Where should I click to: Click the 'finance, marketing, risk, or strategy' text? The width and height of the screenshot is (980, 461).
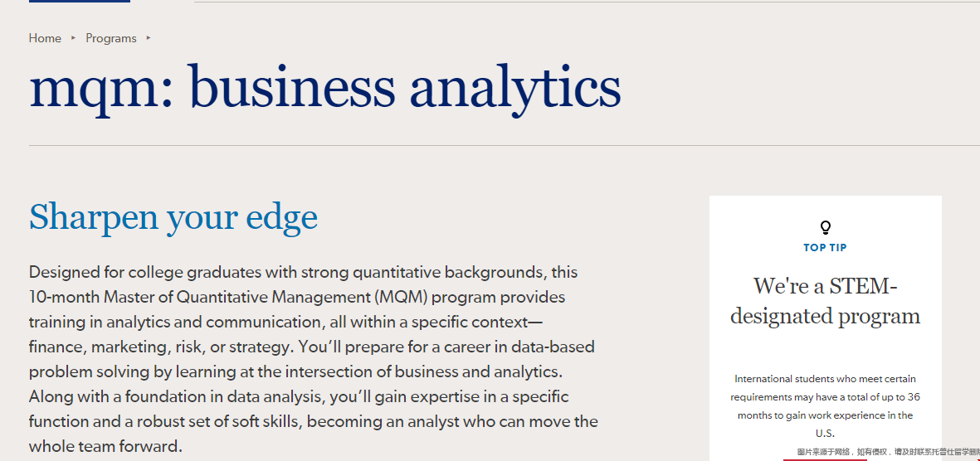tap(161, 347)
